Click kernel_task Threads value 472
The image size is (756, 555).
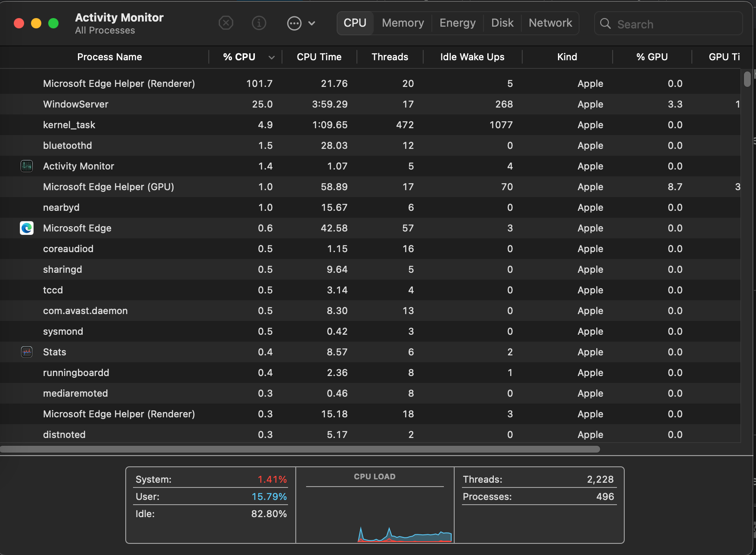[x=405, y=125]
